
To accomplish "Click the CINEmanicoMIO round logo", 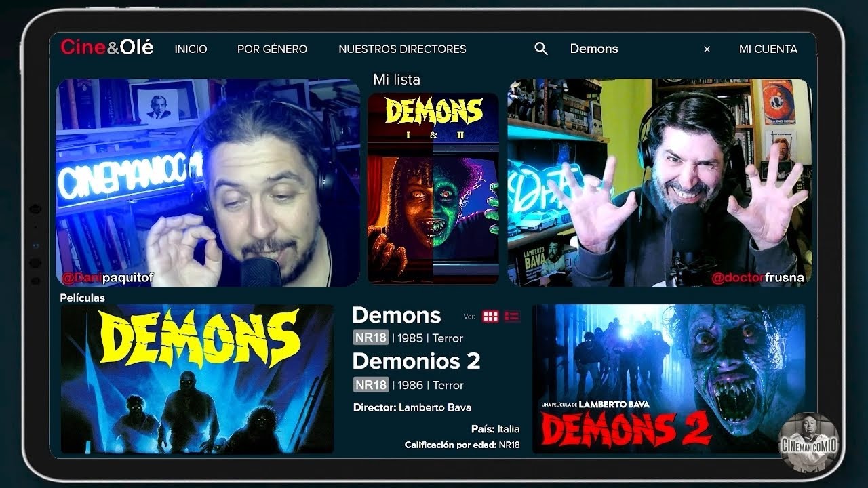I will tap(808, 443).
